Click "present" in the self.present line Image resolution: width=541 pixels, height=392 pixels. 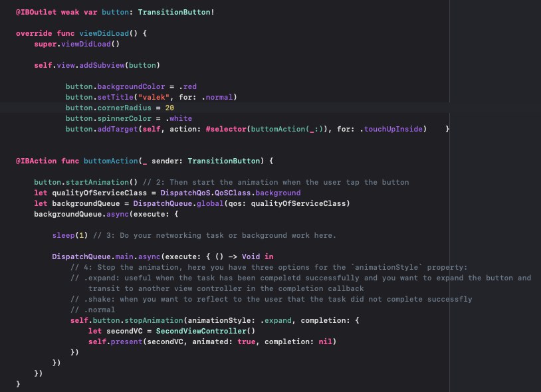click(127, 342)
